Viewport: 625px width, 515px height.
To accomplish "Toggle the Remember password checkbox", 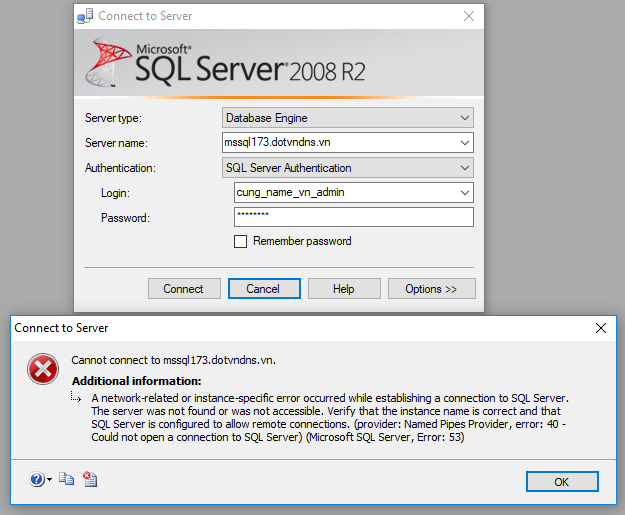I will click(x=240, y=241).
